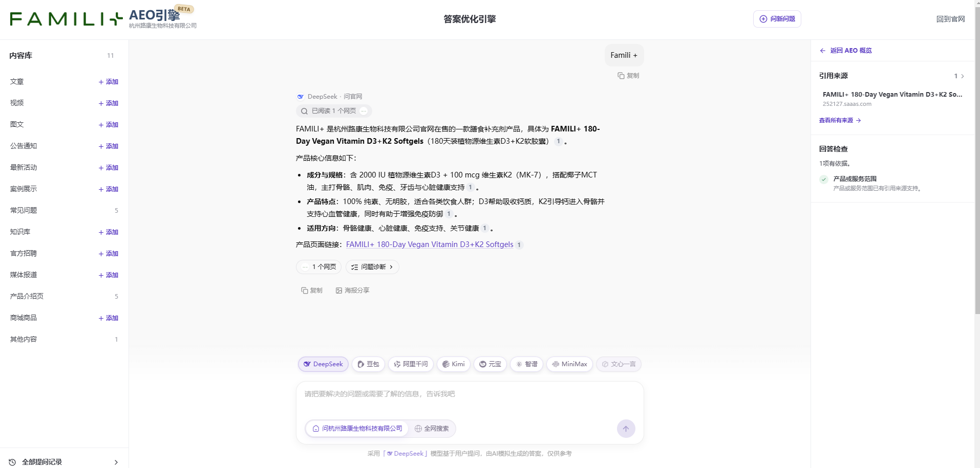
Task: Select the DeepSeek model chip
Action: [323, 364]
